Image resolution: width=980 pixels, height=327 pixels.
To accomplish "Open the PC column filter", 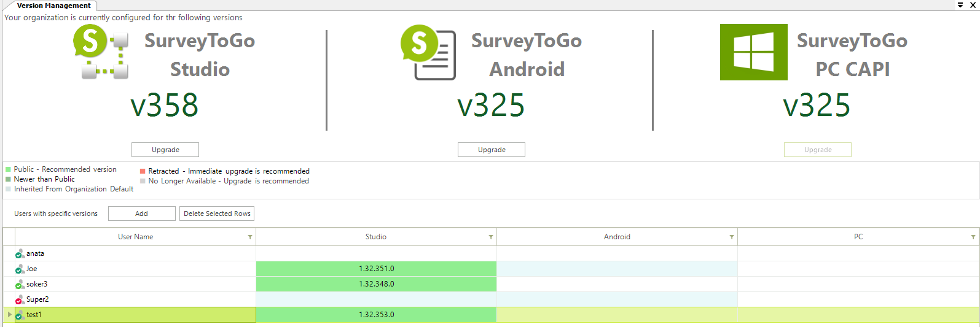I will 973,237.
